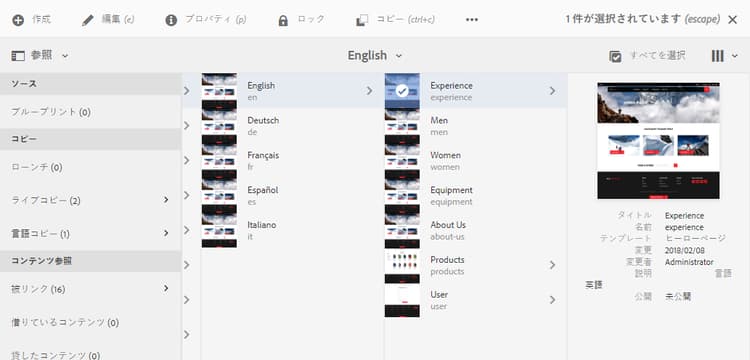Select the Français language thumbnail
Screen dimensions: 750x360
click(219, 161)
